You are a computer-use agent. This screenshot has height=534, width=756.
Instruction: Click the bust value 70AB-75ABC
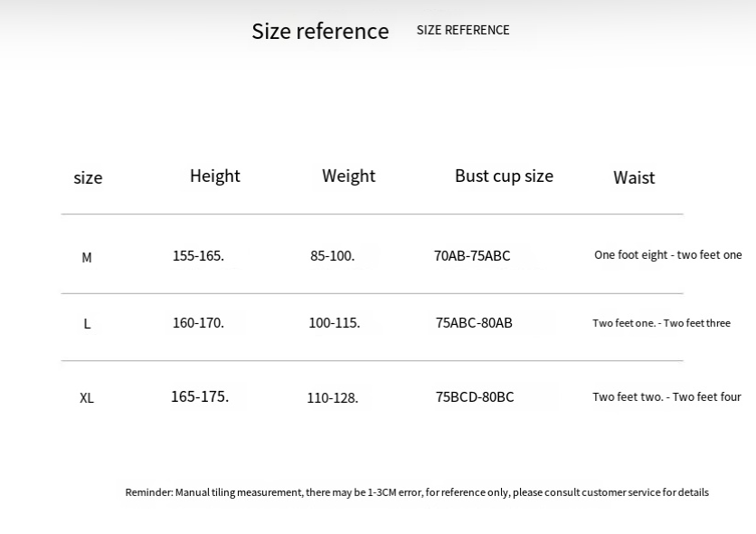(472, 255)
